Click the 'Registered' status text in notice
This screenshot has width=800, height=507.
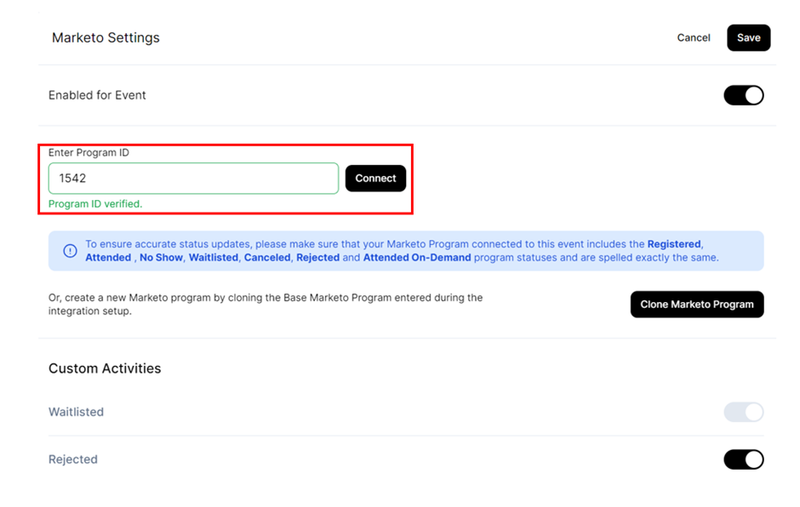pyautogui.click(x=674, y=244)
